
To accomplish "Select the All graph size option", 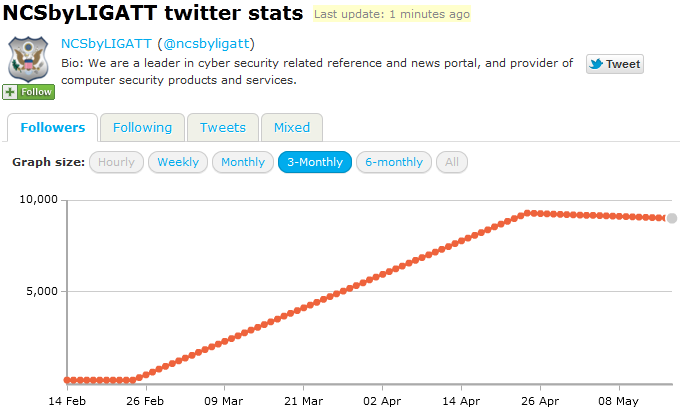I will [x=452, y=162].
